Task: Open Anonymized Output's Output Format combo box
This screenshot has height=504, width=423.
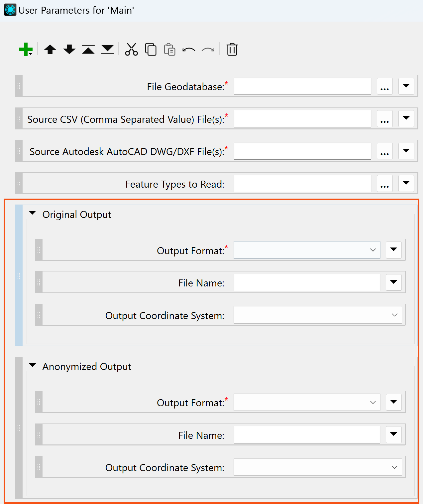Action: tap(307, 402)
